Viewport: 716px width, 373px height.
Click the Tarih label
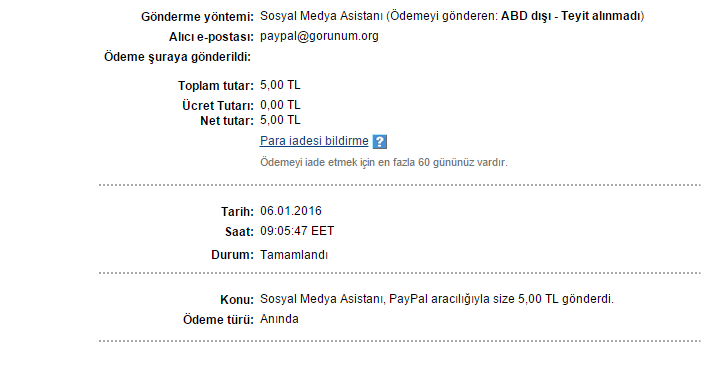[237, 212]
